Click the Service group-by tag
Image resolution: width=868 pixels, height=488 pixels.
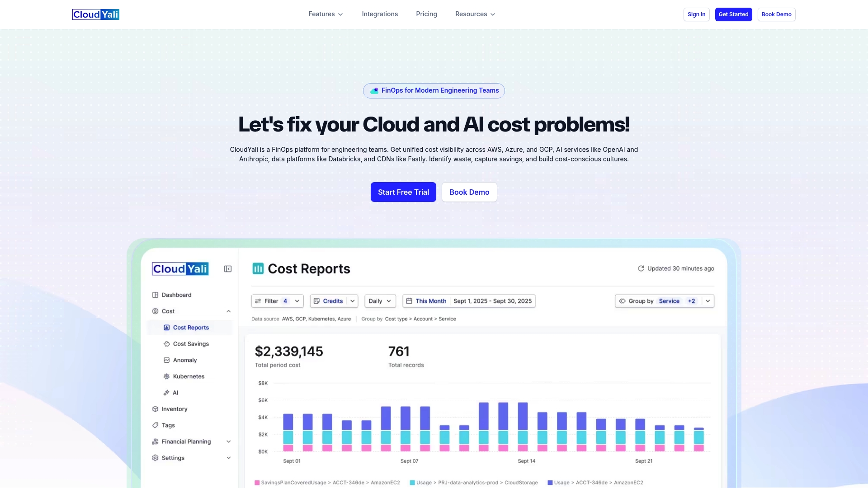[x=669, y=301]
